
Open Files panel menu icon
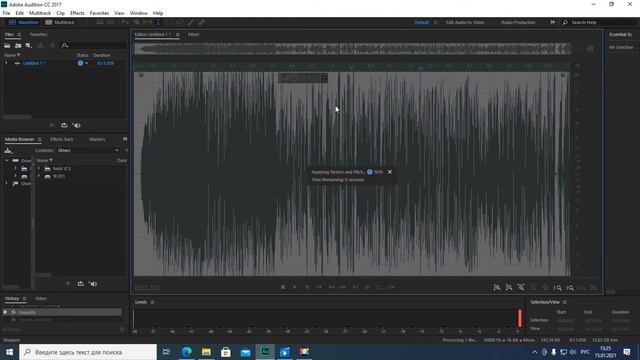(19, 35)
